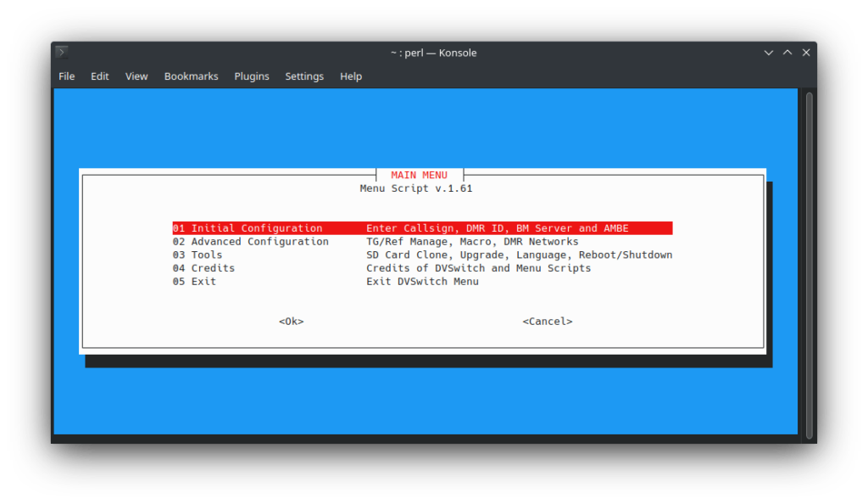Open the File menu
Viewport: 868px width, 504px height.
[66, 76]
